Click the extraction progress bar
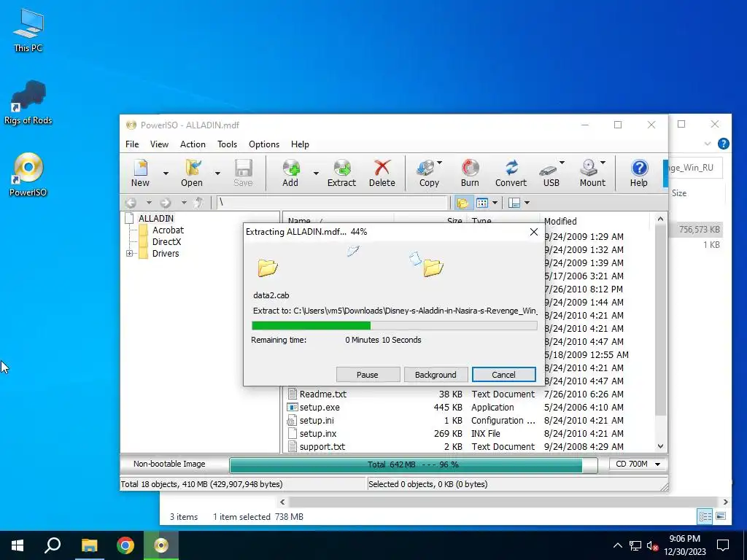Screen dimensions: 747x560 click(395, 326)
